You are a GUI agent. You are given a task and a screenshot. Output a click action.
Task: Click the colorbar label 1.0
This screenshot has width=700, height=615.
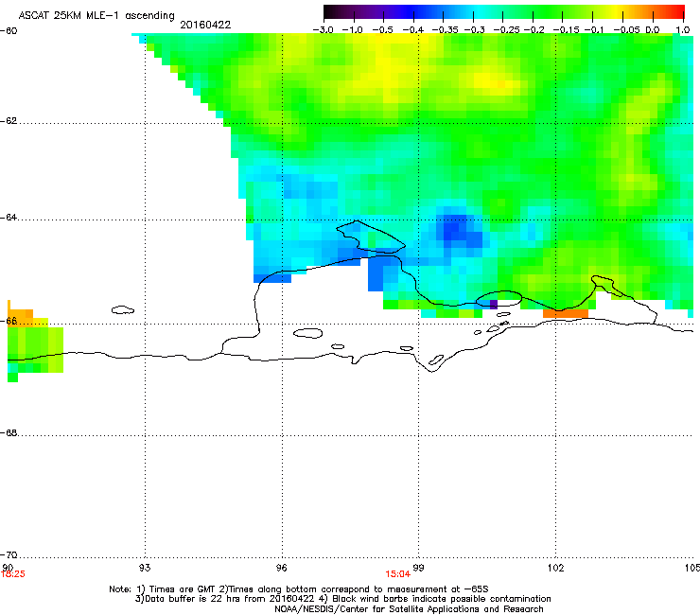683,30
